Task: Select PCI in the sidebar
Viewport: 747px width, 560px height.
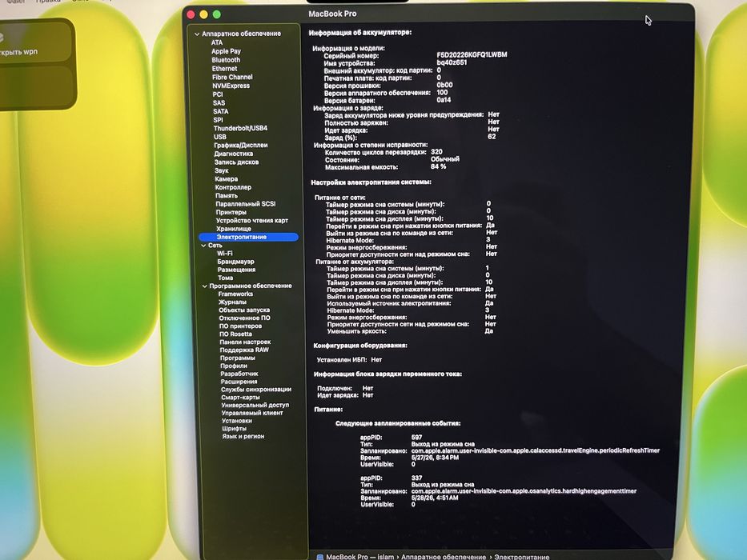Action: click(217, 94)
